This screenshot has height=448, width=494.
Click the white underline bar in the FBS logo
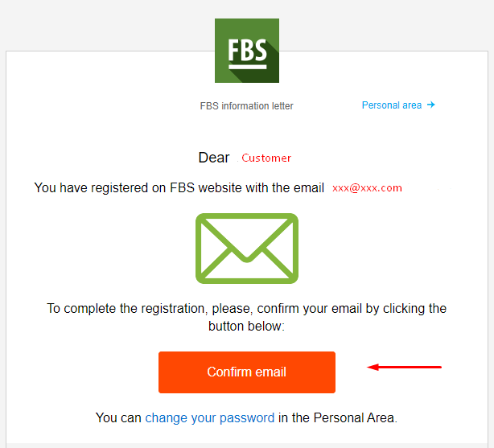tap(246, 67)
